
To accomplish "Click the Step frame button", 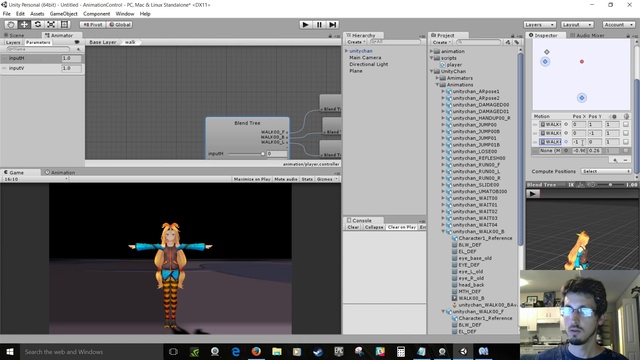I will [333, 24].
